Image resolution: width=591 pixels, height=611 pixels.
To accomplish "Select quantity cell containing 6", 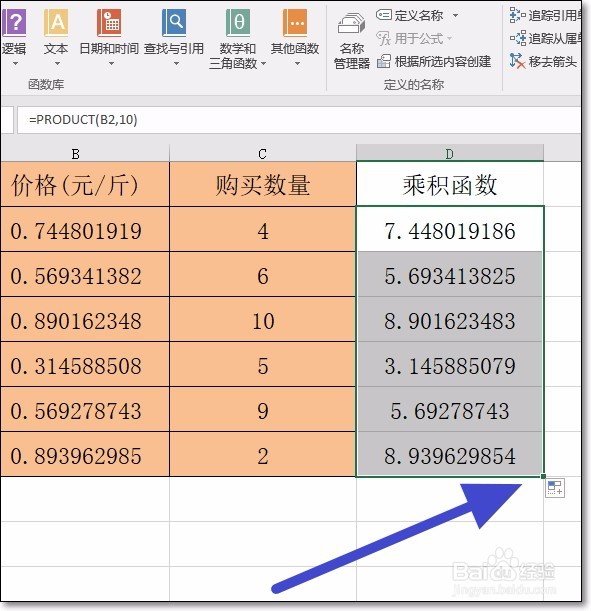I will pos(263,274).
